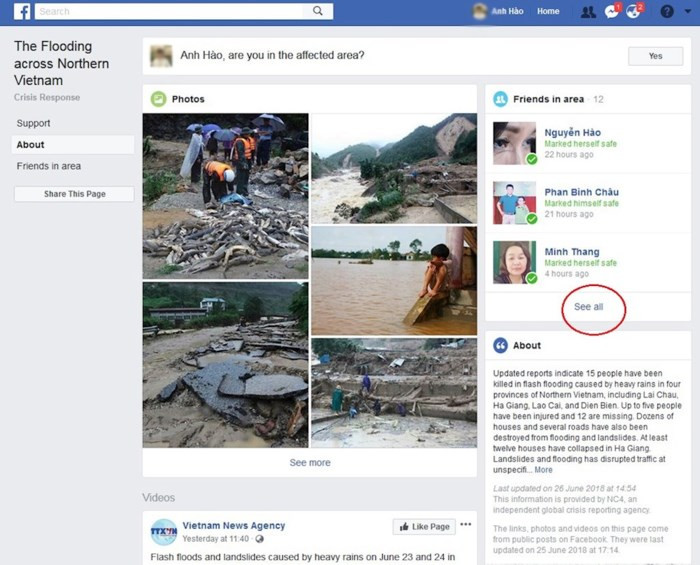This screenshot has width=700, height=565.
Task: Like the Vietnam News Agency page
Action: point(423,526)
